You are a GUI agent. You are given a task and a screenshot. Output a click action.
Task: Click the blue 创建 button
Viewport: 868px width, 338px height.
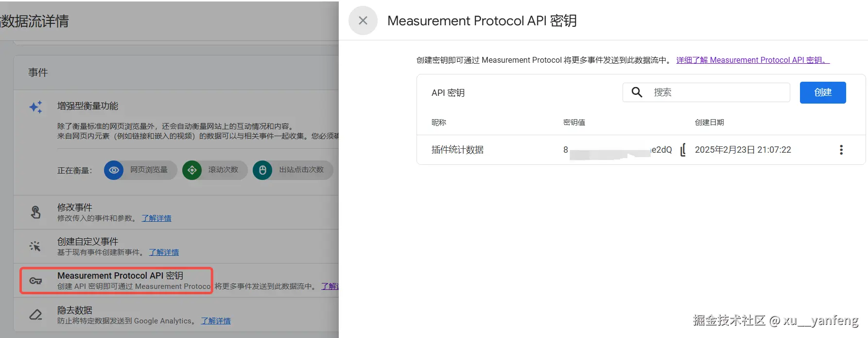[x=823, y=92]
